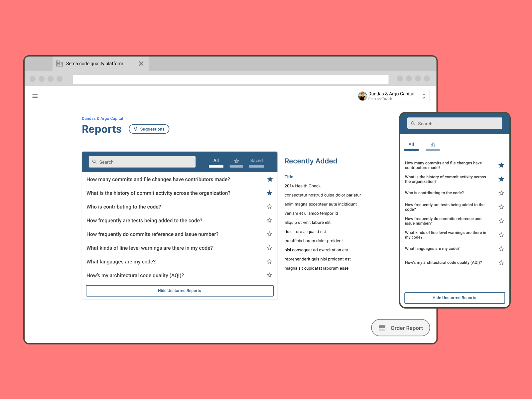
Task: Open 'How's my architectural code quality' mobile report
Action: click(443, 262)
